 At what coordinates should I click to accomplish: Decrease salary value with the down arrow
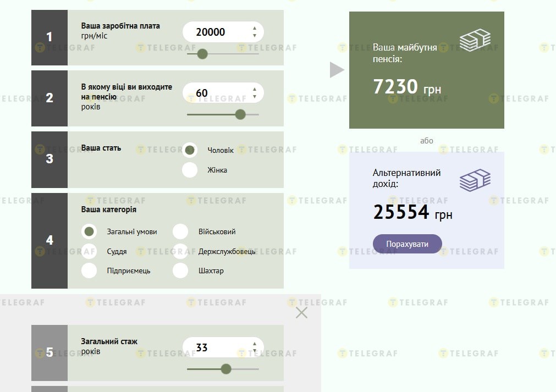click(x=255, y=36)
